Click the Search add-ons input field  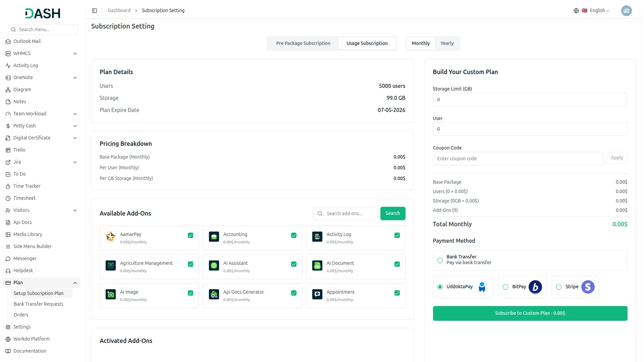coord(345,214)
